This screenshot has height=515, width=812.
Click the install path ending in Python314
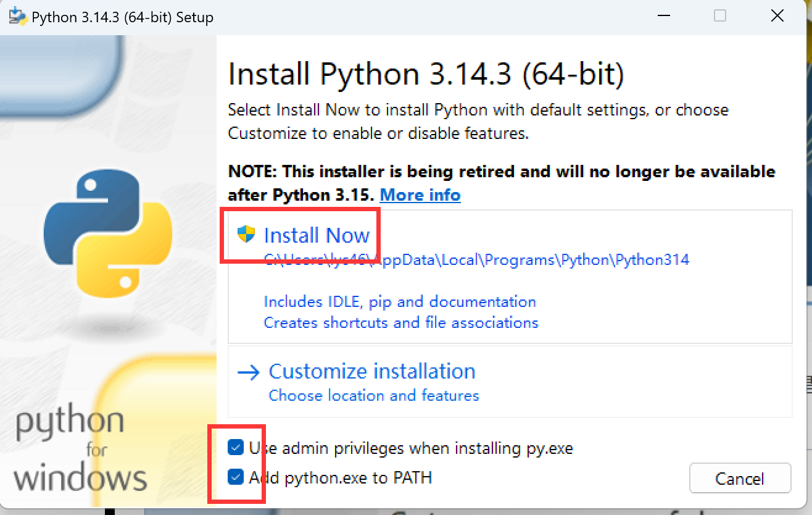(x=476, y=260)
